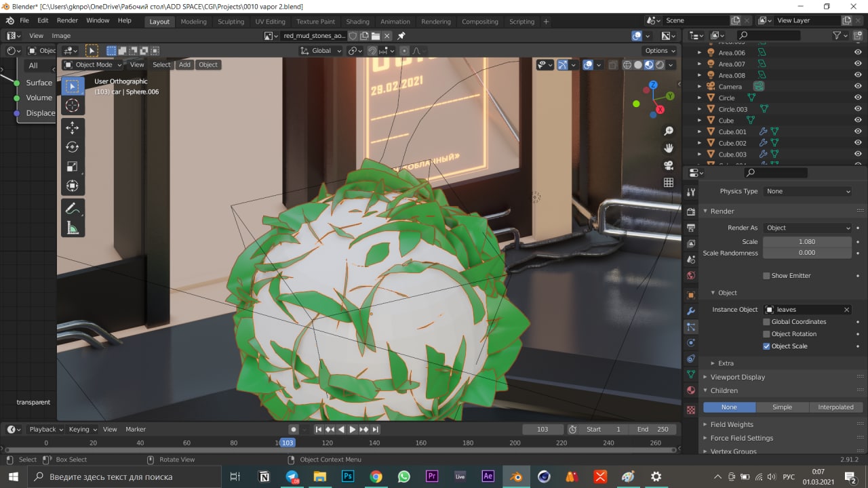
Task: Activate the Rotate tool
Action: point(73,147)
